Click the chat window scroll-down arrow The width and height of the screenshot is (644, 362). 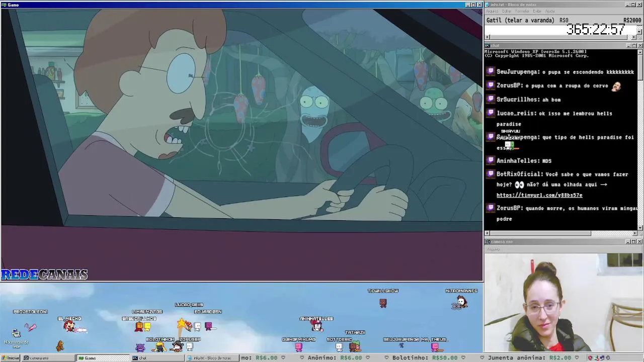pyautogui.click(x=640, y=228)
